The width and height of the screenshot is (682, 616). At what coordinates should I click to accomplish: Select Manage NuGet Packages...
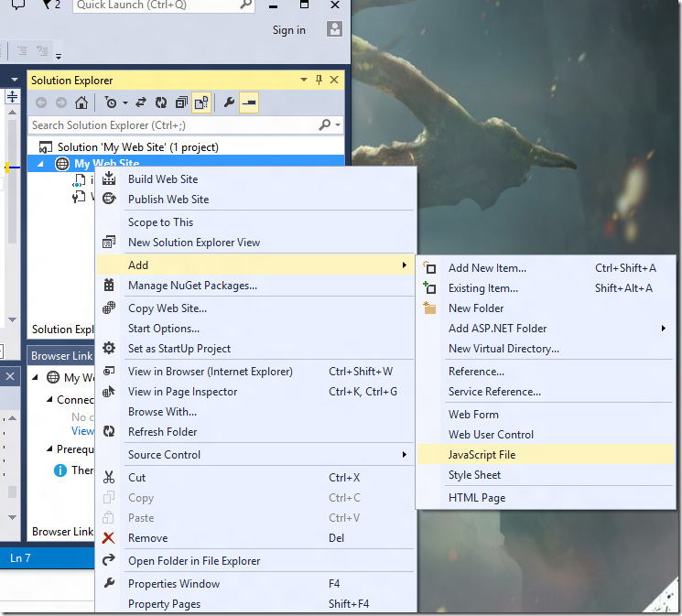tap(255, 286)
